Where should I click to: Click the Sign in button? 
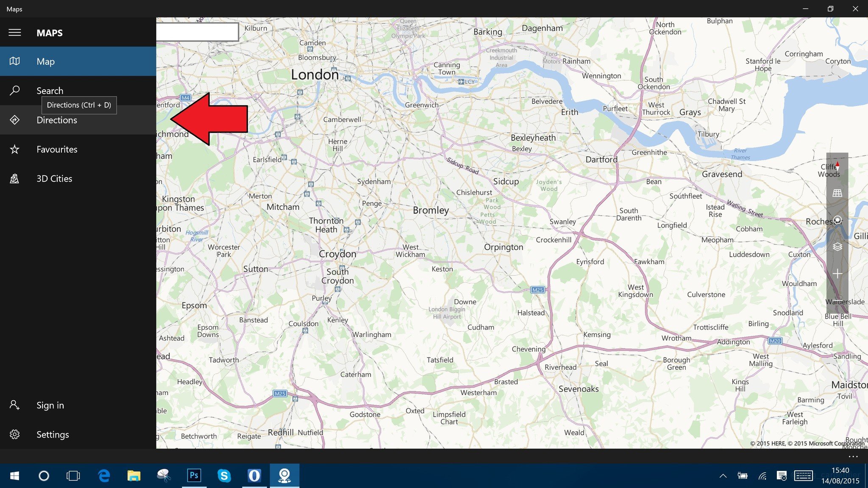coord(50,405)
